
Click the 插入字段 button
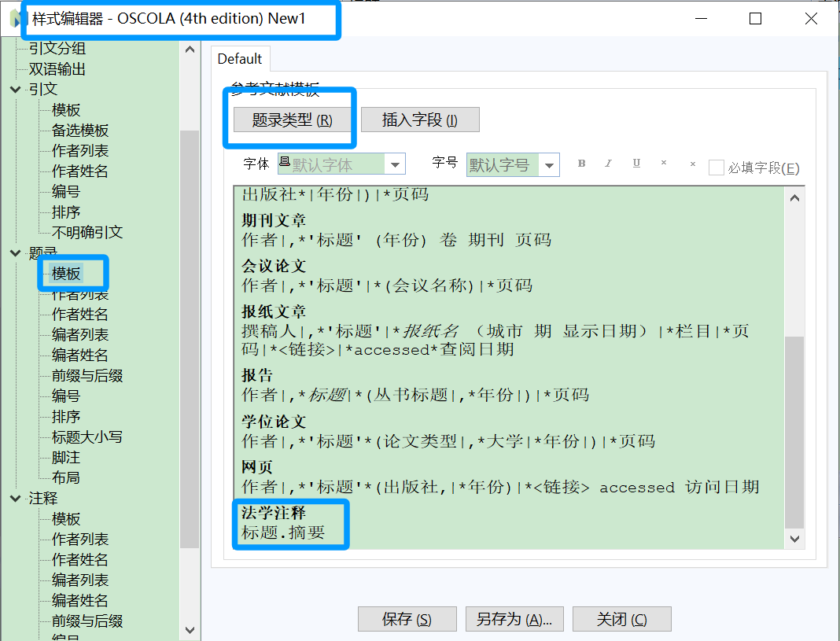pos(419,120)
